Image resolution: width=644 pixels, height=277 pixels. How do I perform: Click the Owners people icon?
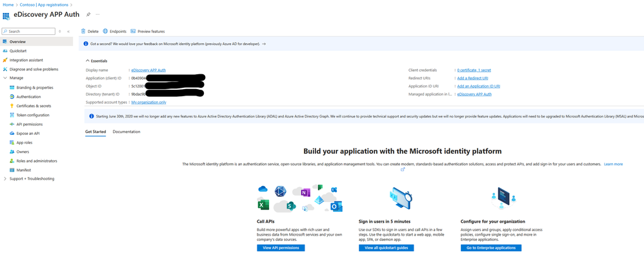(12, 152)
